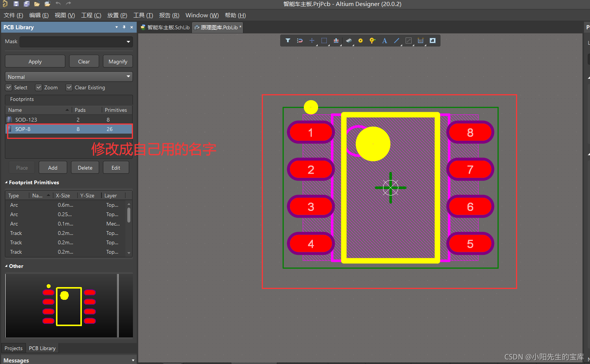
Task: Select the place region tool
Action: 433,41
